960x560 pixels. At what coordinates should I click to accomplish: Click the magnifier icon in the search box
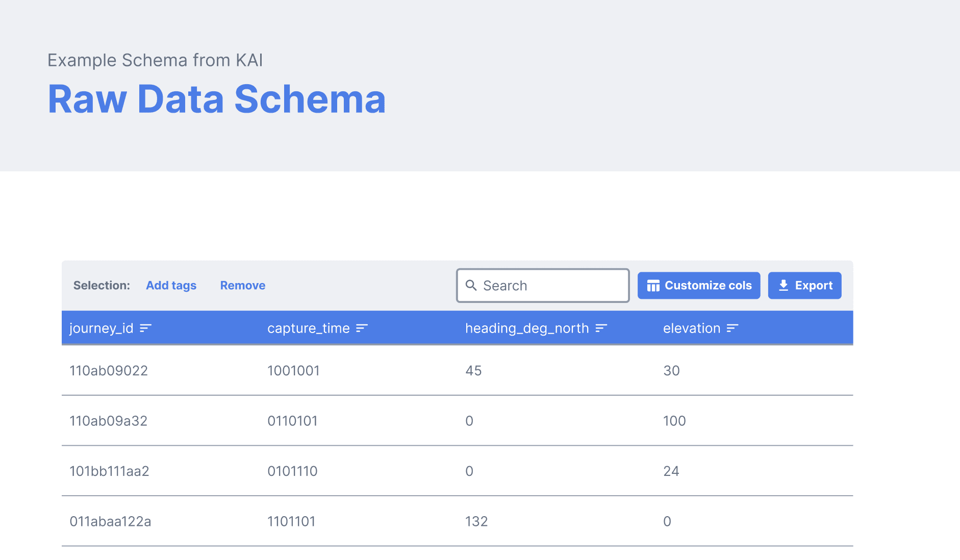(x=471, y=285)
